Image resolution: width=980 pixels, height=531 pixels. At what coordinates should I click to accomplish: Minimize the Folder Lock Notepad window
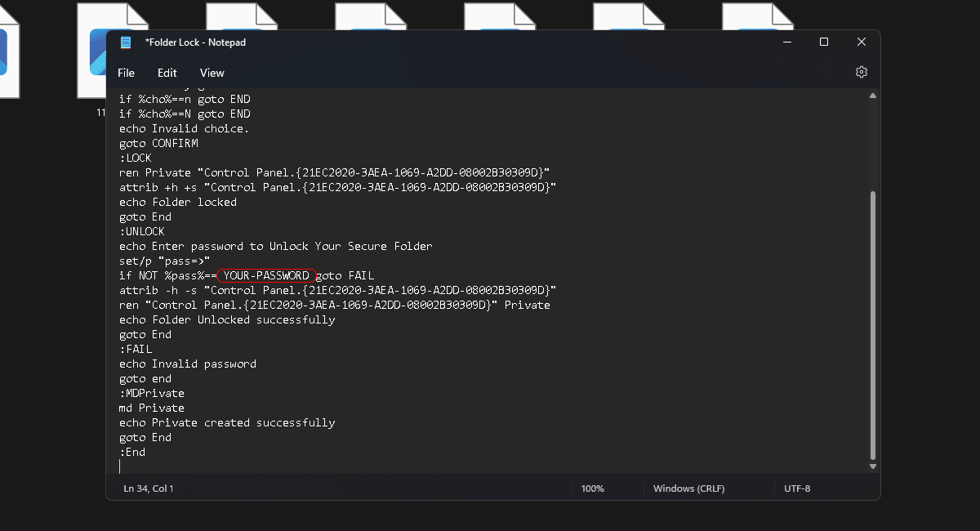[x=786, y=42]
